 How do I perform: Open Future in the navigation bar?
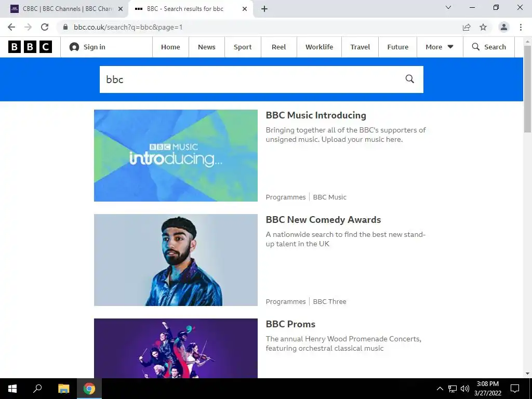(x=397, y=47)
